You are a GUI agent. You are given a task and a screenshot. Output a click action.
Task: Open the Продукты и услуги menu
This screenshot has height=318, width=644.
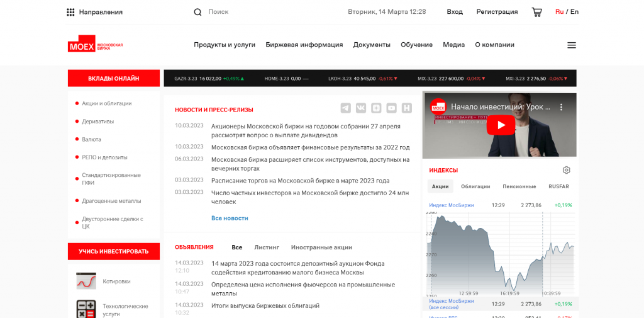225,45
